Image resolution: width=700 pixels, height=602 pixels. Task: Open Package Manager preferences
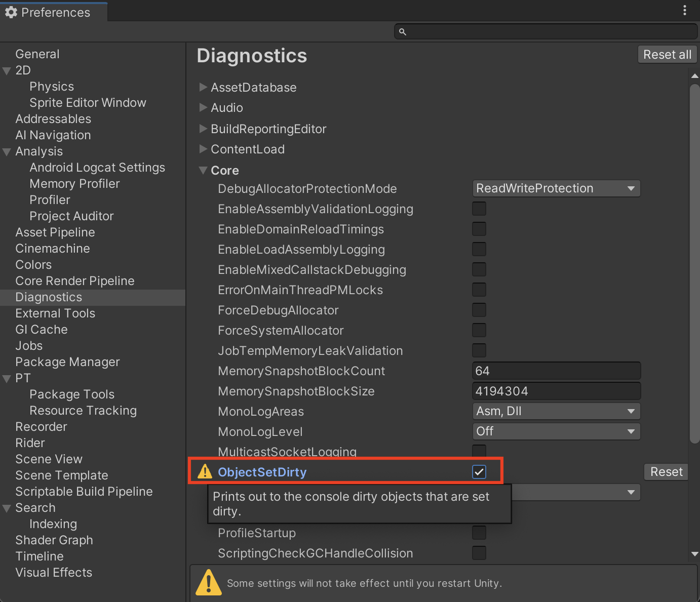click(x=67, y=362)
